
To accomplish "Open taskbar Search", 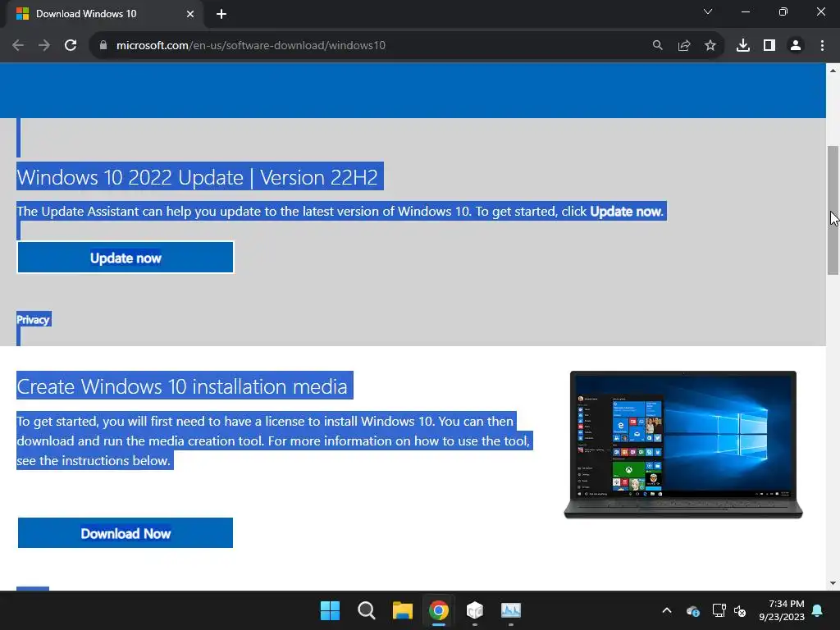I will tap(367, 610).
